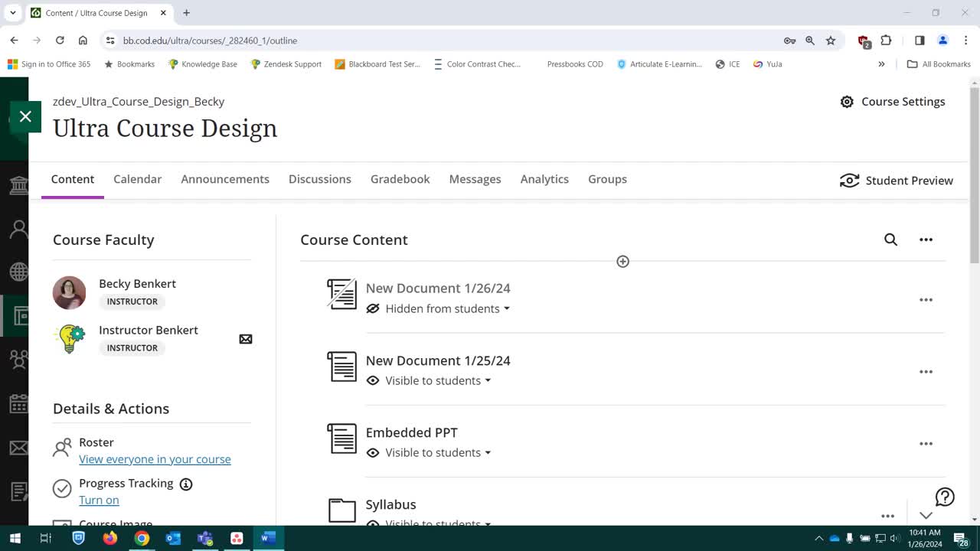Enter Student Preview mode

pos(897,181)
